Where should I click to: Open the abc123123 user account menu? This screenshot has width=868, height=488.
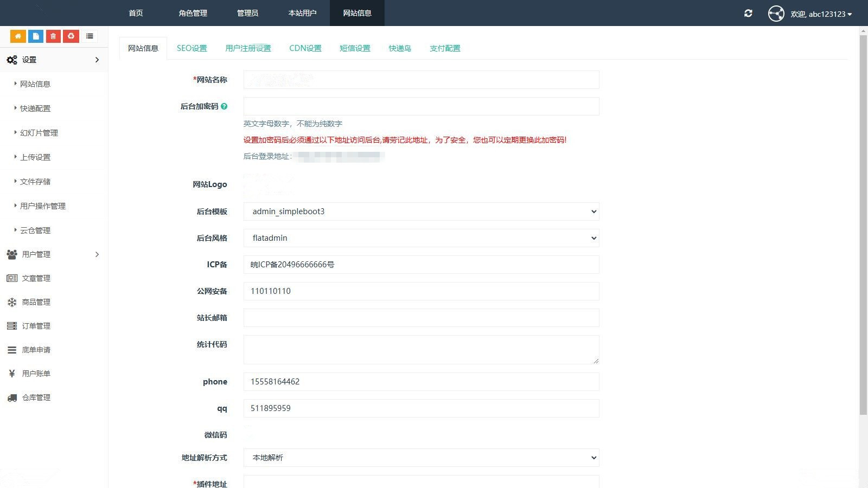[821, 14]
